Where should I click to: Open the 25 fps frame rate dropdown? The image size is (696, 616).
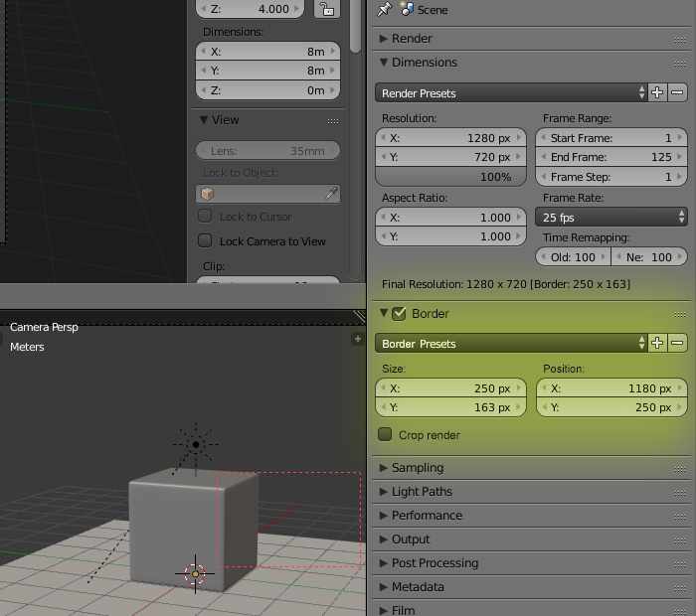[611, 217]
